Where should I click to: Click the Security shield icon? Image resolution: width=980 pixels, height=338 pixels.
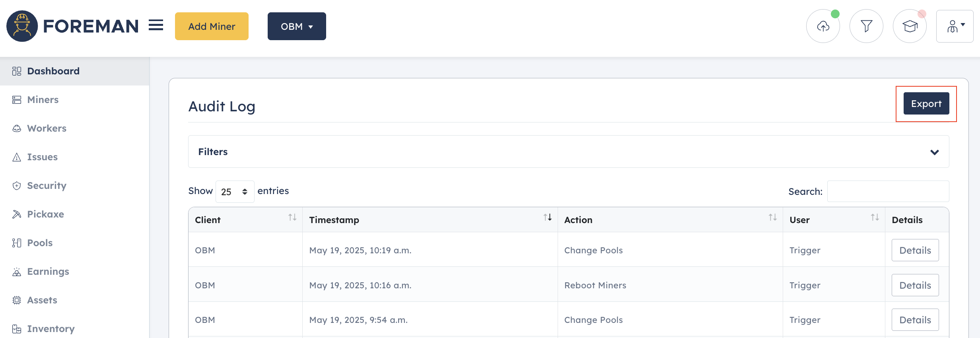(17, 186)
